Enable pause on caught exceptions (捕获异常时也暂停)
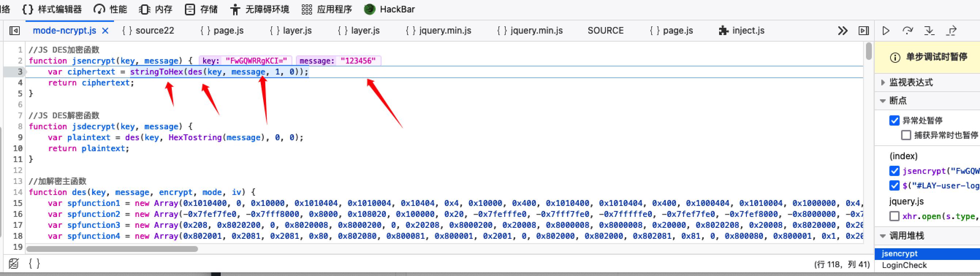 click(906, 135)
